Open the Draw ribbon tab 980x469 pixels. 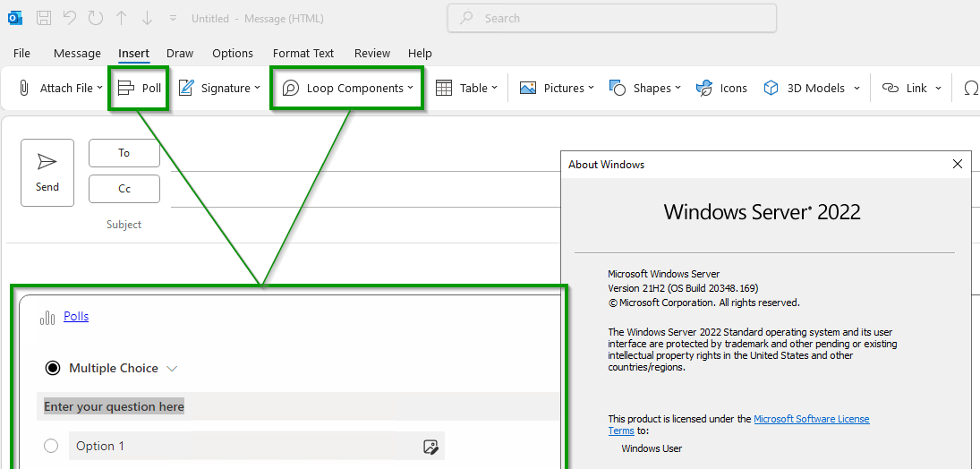180,53
